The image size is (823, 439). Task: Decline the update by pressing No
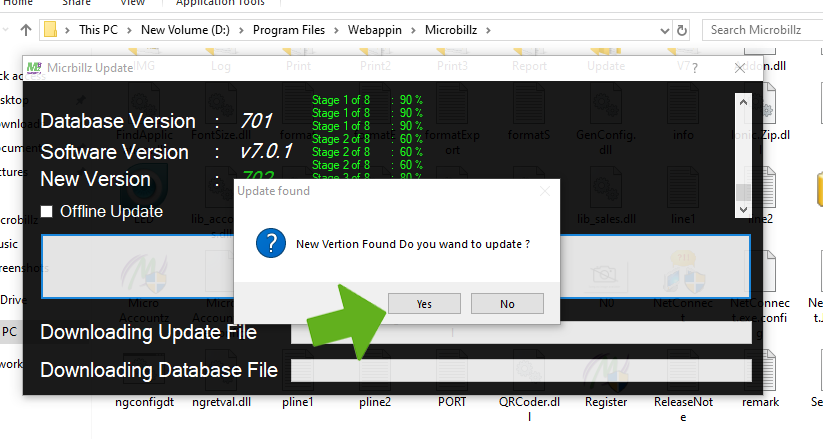click(x=507, y=304)
